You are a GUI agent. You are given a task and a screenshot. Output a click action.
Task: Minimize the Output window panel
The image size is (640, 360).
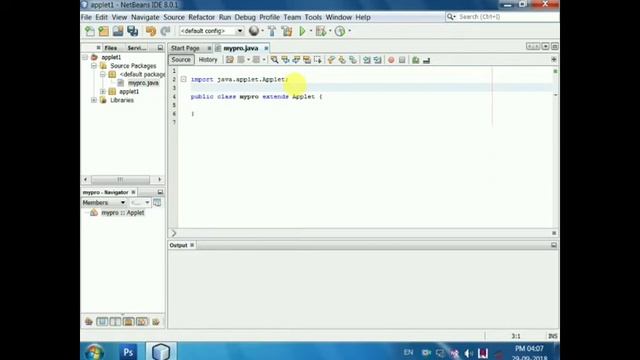point(554,245)
